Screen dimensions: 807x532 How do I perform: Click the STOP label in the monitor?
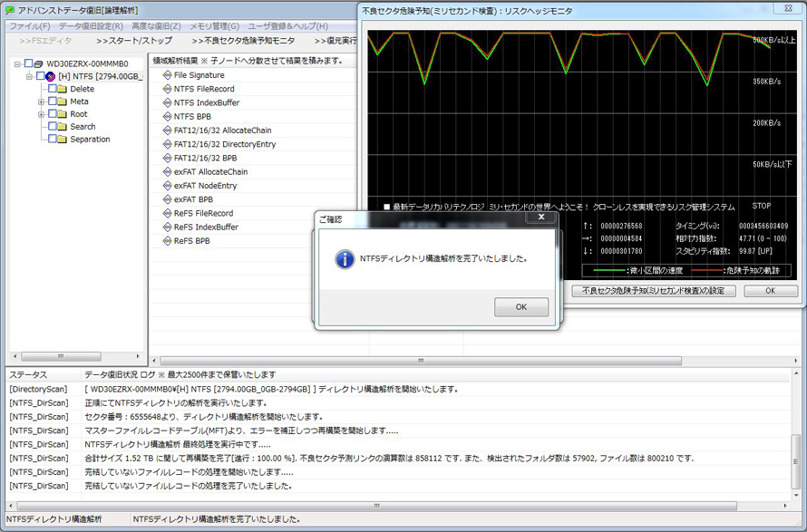[762, 206]
